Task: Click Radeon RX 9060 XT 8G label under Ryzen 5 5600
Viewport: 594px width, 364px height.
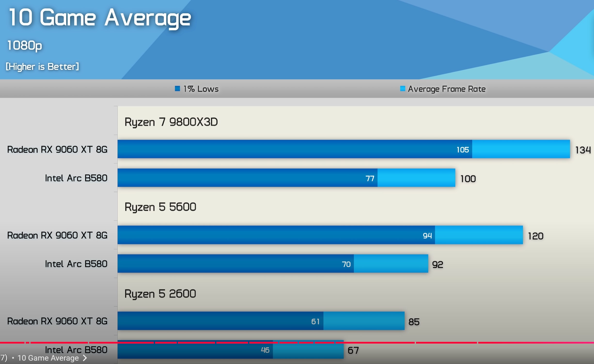Action: (57, 235)
